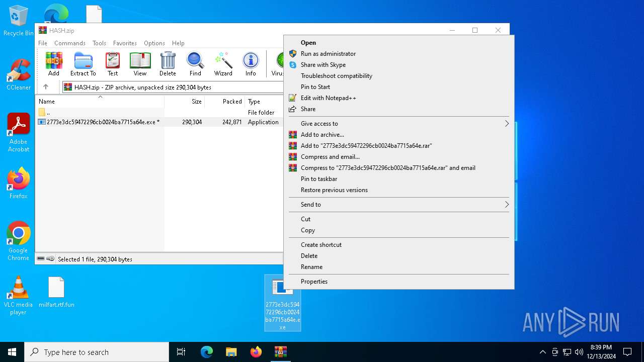Click the up-one-level arrow in WinRAR
The width and height of the screenshot is (644, 362).
pyautogui.click(x=46, y=87)
